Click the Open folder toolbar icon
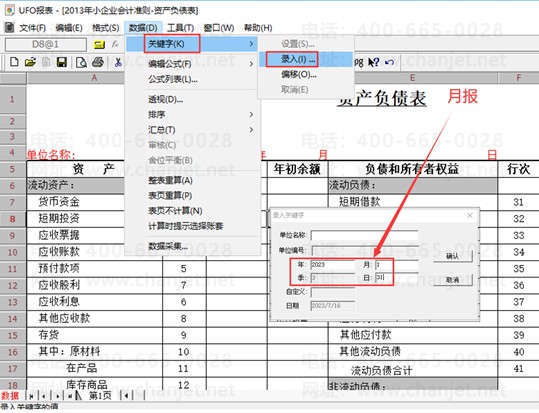 (x=30, y=62)
